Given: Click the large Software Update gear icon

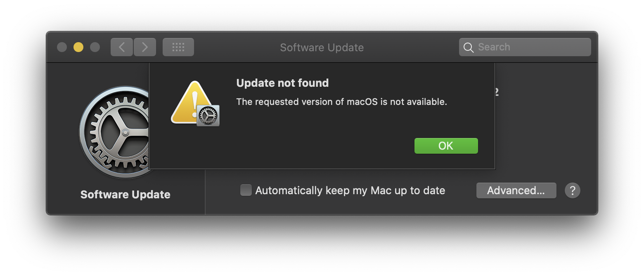Looking at the screenshot, I should [114, 132].
